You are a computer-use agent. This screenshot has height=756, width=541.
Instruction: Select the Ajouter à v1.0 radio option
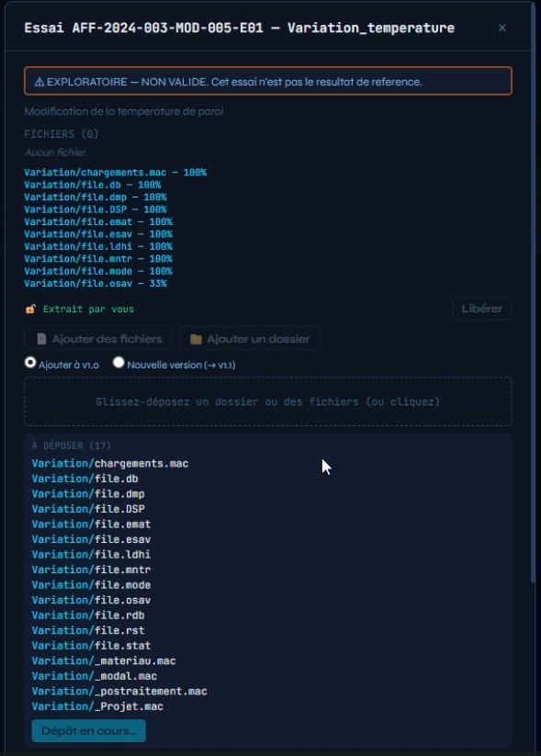coord(30,362)
